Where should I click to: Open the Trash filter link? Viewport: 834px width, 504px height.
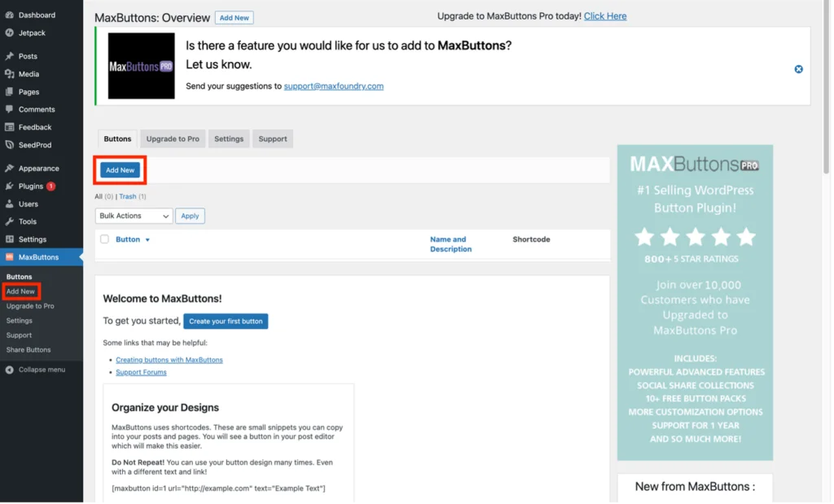pos(128,196)
